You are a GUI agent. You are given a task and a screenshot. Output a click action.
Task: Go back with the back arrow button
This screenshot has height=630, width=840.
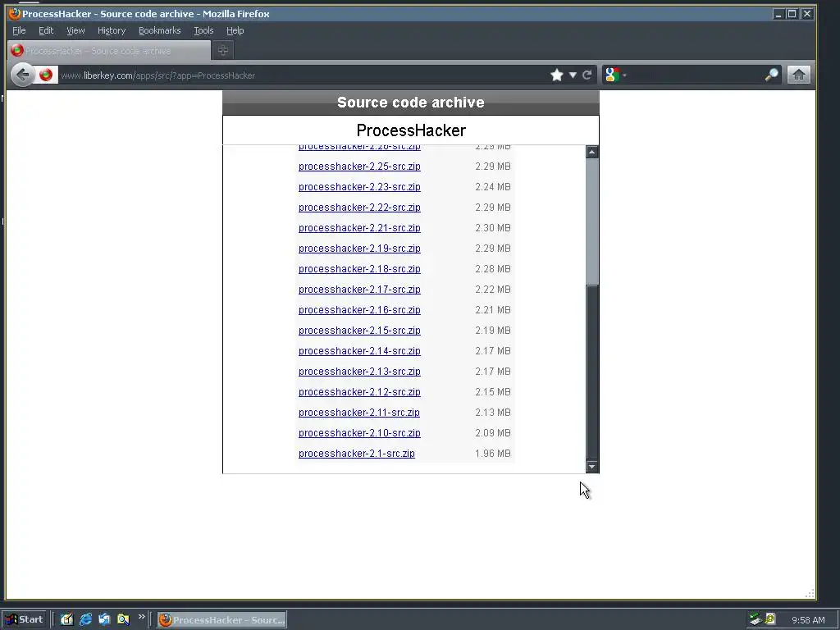pos(22,75)
